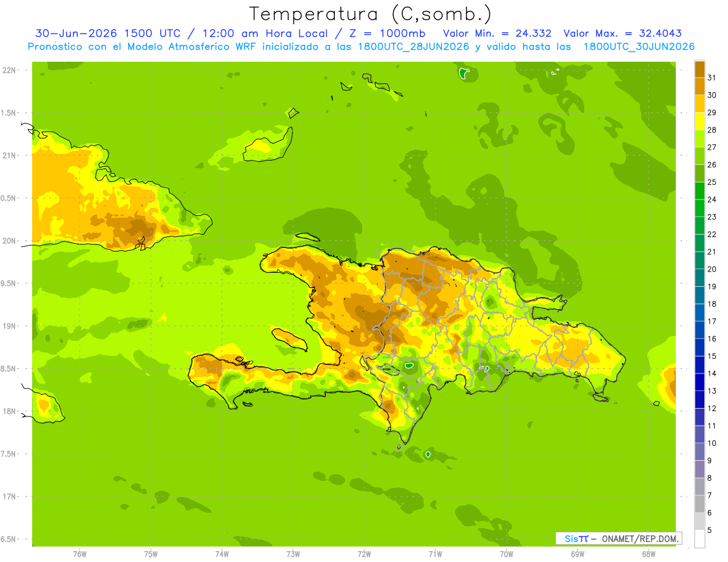Click the legend swatch between 29 and 30
Image resolution: width=728 pixels, height=562 pixels.
pyautogui.click(x=699, y=104)
